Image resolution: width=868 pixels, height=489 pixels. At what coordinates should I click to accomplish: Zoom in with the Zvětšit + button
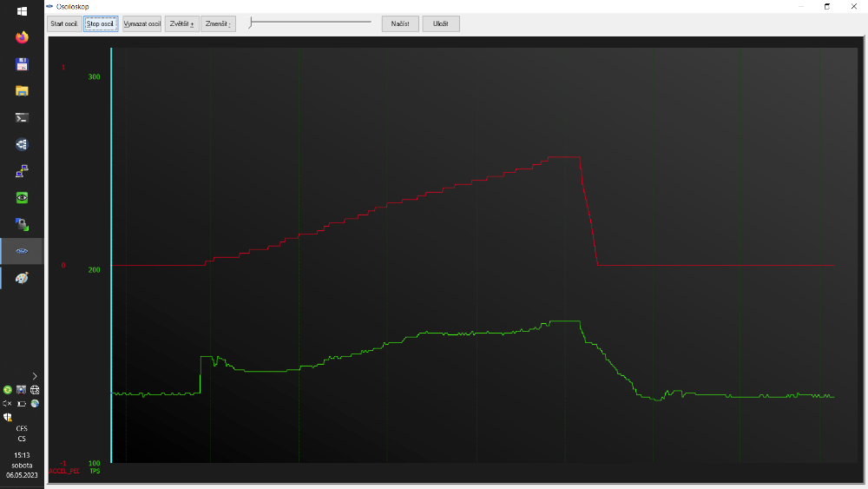tap(181, 23)
